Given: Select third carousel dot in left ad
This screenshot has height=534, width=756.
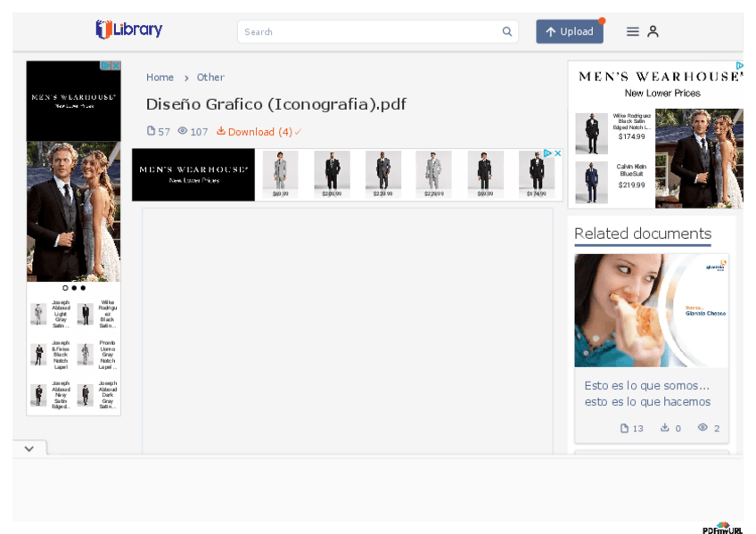Looking at the screenshot, I should click(x=83, y=288).
